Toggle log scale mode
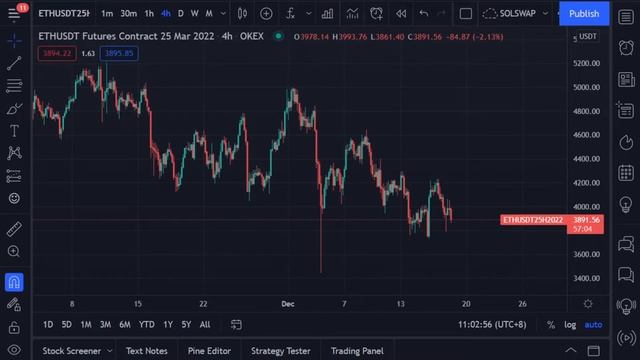The image size is (640, 360). [570, 325]
